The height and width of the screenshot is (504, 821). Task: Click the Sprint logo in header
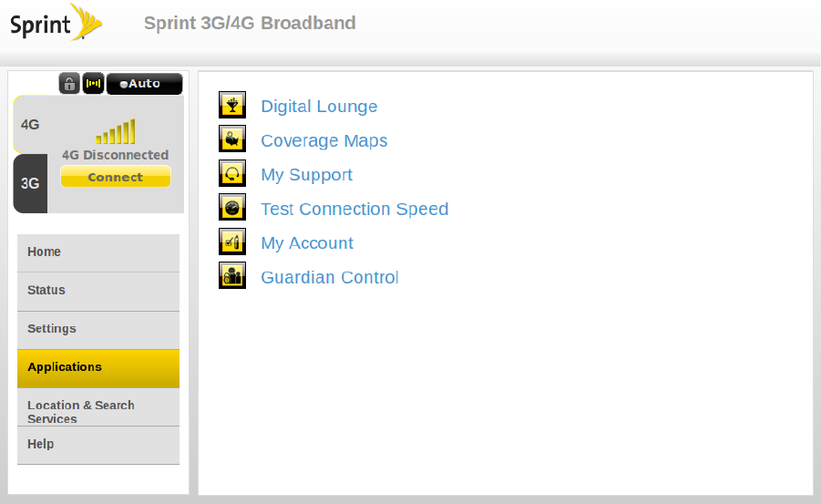[x=55, y=24]
